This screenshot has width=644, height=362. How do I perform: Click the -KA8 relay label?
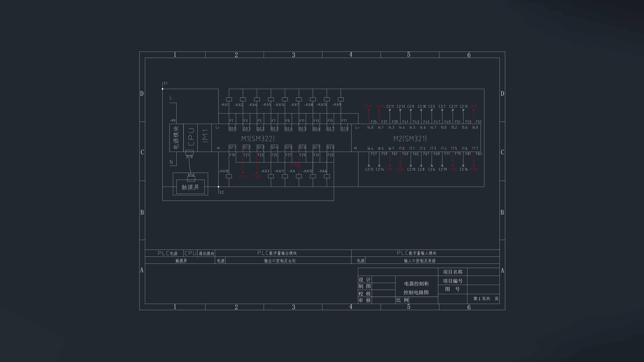coord(309,105)
